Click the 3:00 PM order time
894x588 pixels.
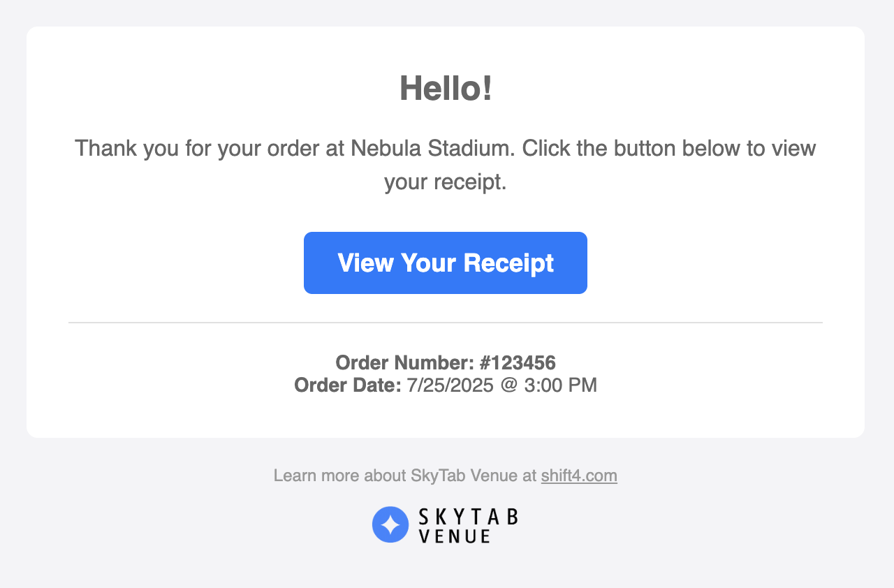pos(561,385)
